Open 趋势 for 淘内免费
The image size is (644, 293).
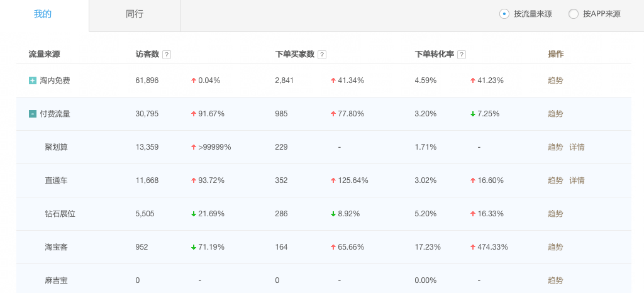click(555, 80)
